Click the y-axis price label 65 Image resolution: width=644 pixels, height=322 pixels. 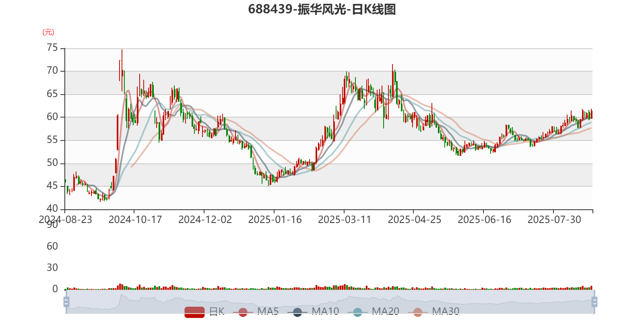coord(52,94)
